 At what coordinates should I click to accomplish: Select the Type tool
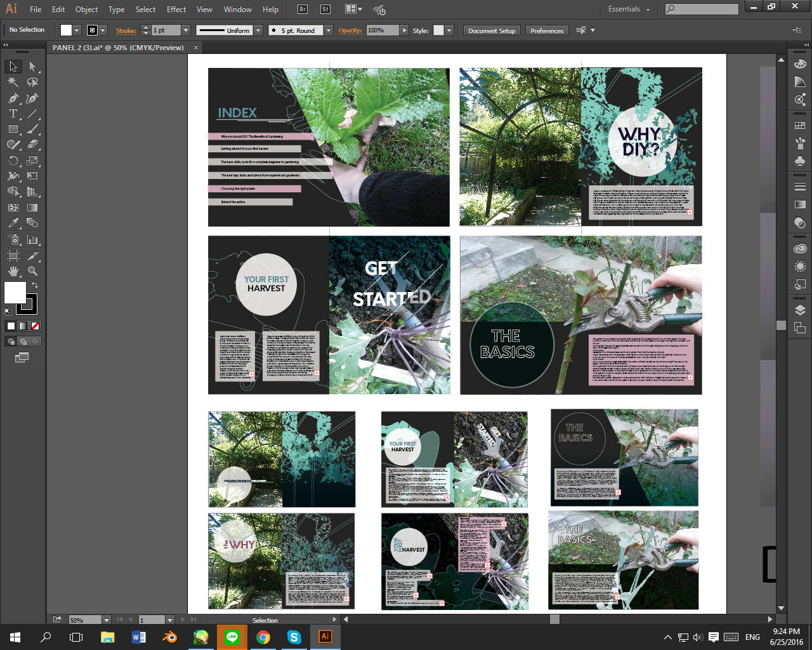coord(13,114)
